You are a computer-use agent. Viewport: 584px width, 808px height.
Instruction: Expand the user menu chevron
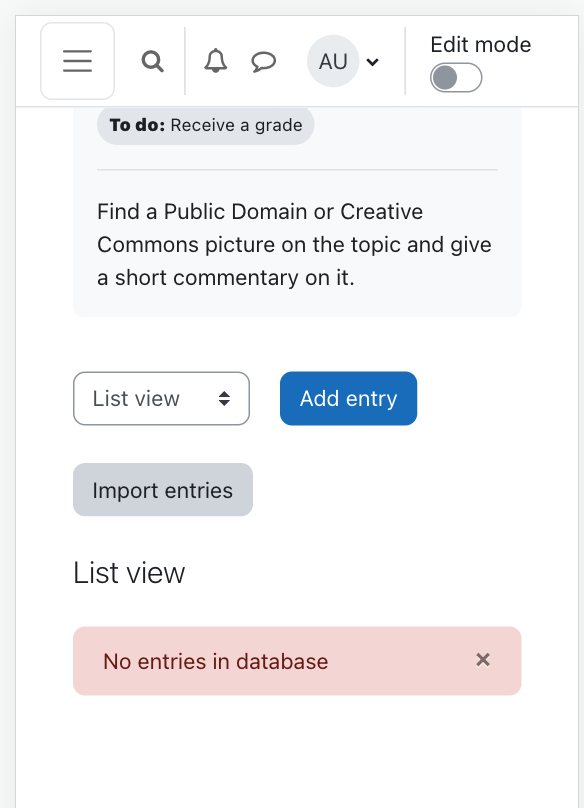pyautogui.click(x=373, y=62)
